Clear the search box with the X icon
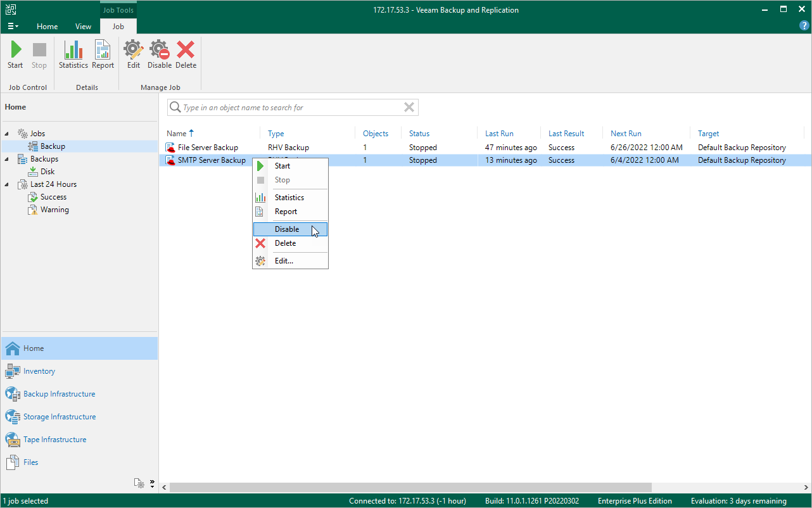812x508 pixels. tap(409, 108)
